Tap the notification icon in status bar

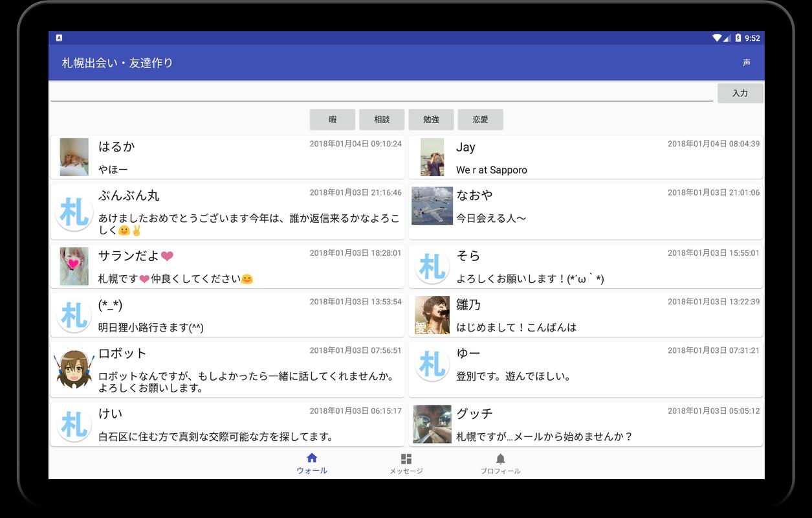coord(59,38)
